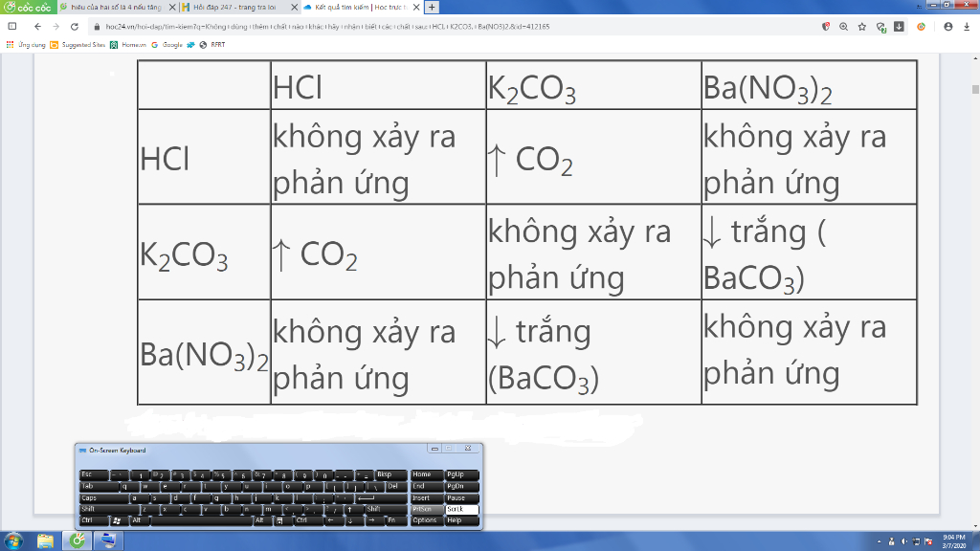Screen dimensions: 980x551
Task: Click Help on On-Screen Keyboard
Action: coord(462,521)
